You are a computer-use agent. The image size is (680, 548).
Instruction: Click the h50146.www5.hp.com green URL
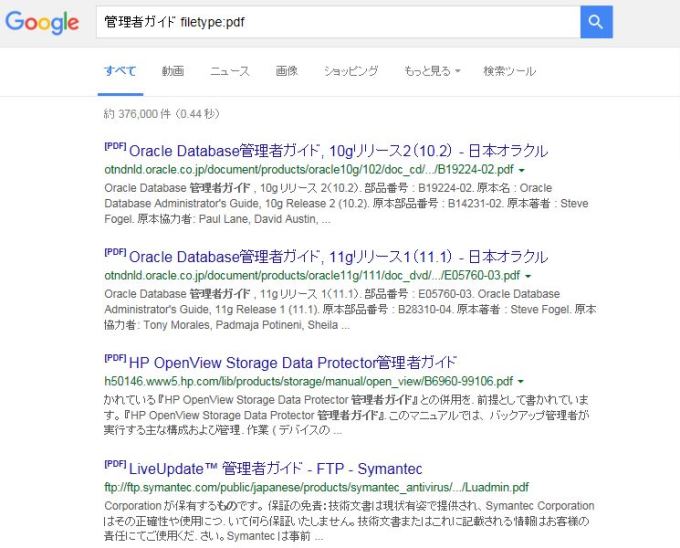(x=308, y=381)
